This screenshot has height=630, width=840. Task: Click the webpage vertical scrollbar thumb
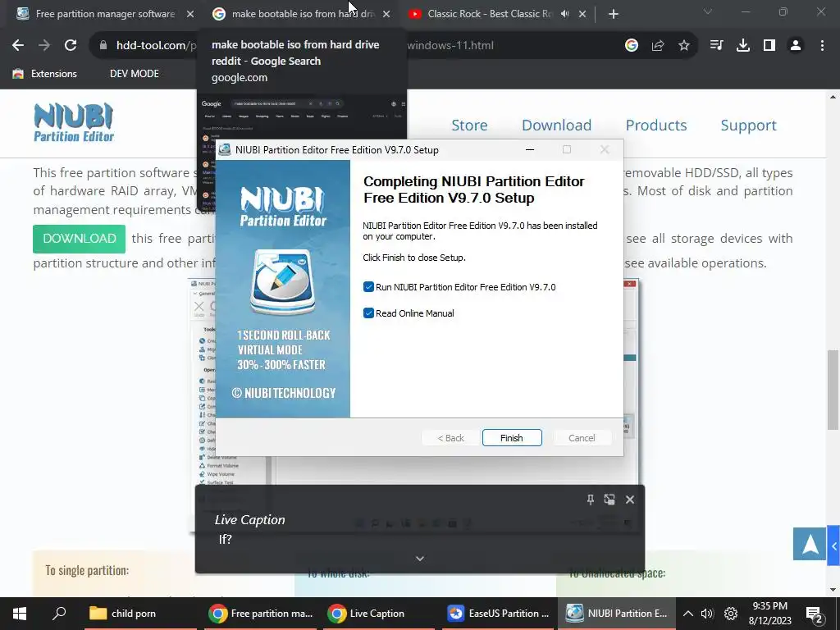tap(833, 390)
